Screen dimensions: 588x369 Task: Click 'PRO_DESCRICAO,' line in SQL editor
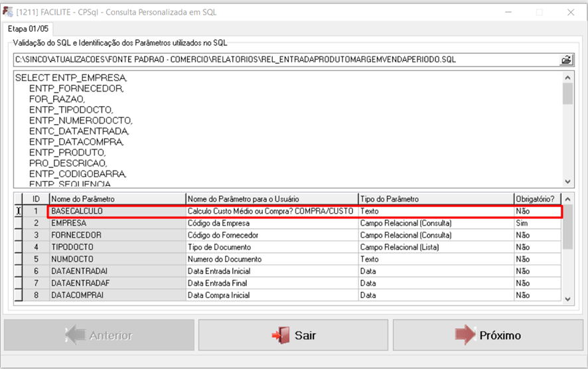(x=68, y=163)
